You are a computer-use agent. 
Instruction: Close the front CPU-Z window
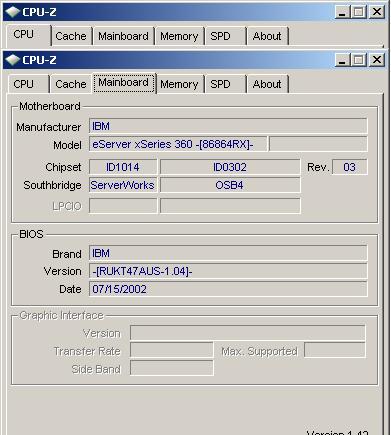click(377, 60)
